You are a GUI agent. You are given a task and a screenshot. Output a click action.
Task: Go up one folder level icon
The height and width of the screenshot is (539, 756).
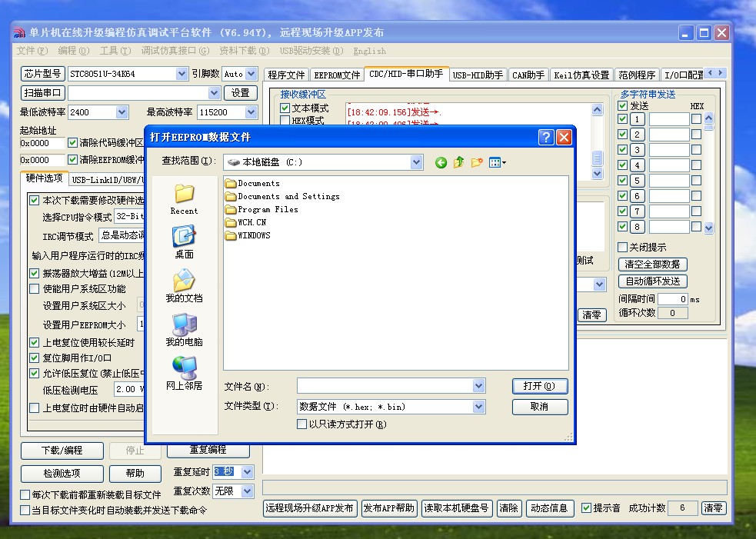(x=458, y=162)
